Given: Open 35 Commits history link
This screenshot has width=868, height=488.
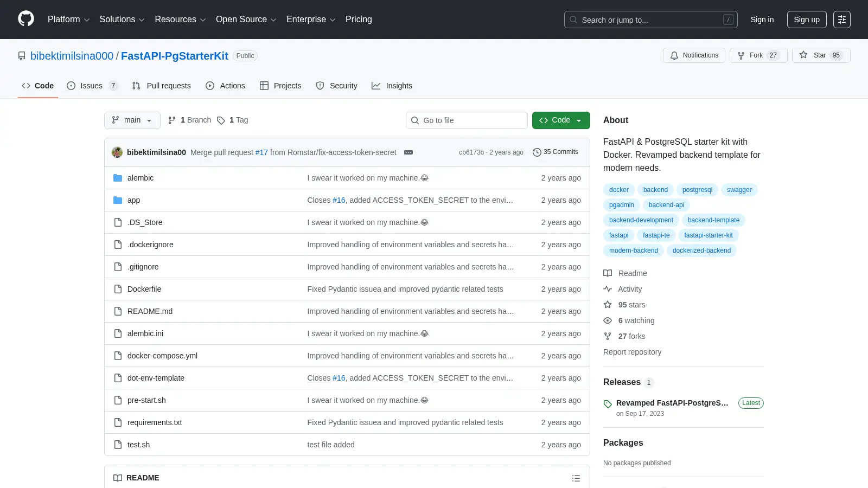Looking at the screenshot, I should (x=556, y=152).
